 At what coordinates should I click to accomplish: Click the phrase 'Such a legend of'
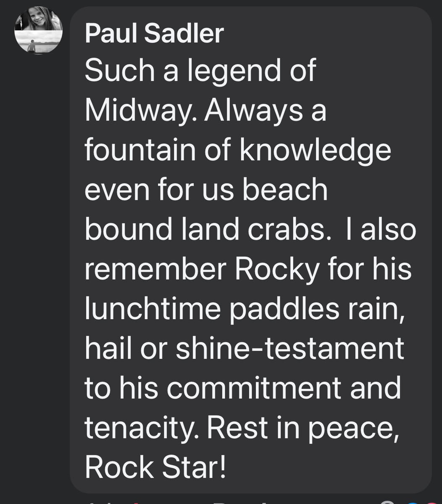click(200, 71)
